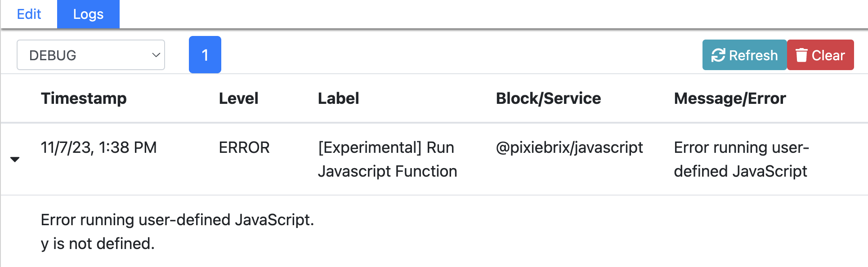Click the Timestamp column header

point(84,98)
